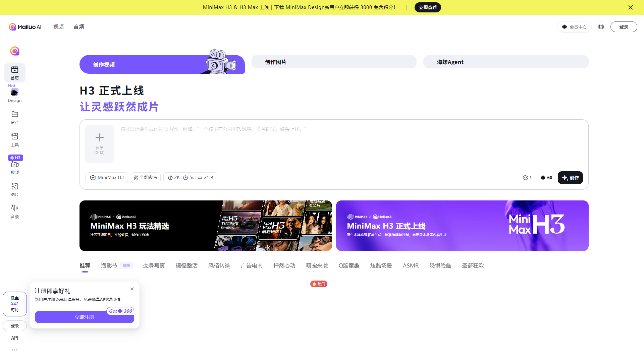Switch to the 推荐 category tab
Image resolution: width=644 pixels, height=362 pixels.
point(85,266)
